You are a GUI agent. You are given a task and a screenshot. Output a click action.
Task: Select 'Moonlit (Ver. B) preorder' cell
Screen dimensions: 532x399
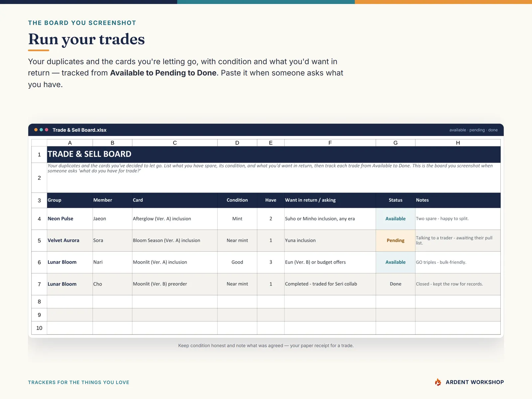click(175, 284)
